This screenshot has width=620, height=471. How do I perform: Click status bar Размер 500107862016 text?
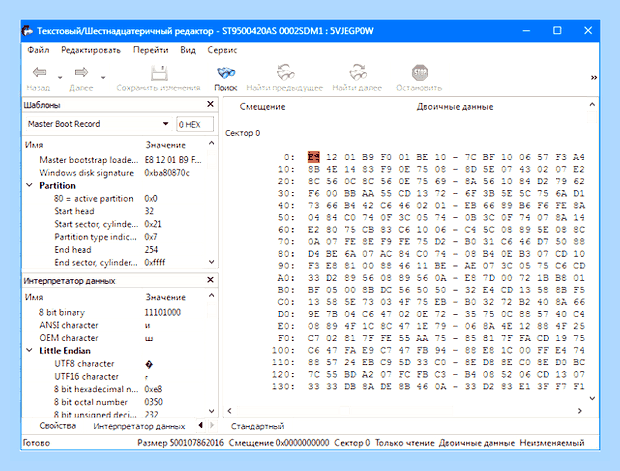click(x=180, y=443)
